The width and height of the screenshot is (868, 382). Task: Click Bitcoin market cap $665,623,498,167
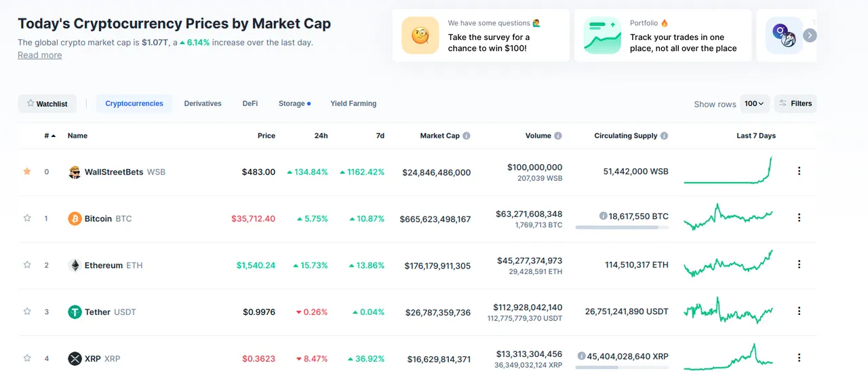tap(435, 219)
